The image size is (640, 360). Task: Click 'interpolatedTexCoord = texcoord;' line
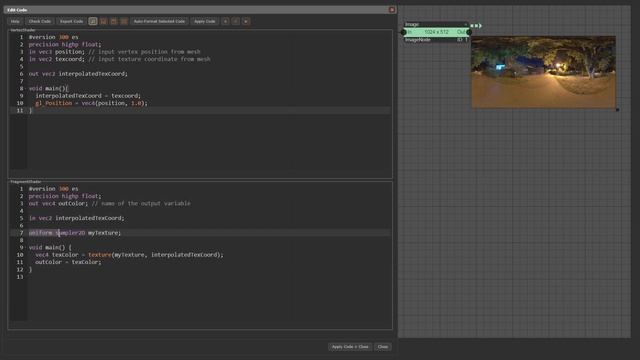point(88,96)
